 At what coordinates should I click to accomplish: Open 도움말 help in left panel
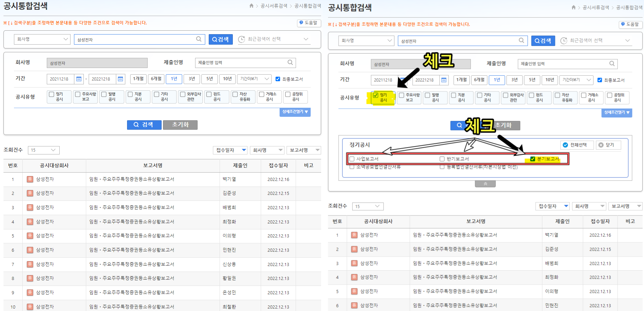pos(309,23)
